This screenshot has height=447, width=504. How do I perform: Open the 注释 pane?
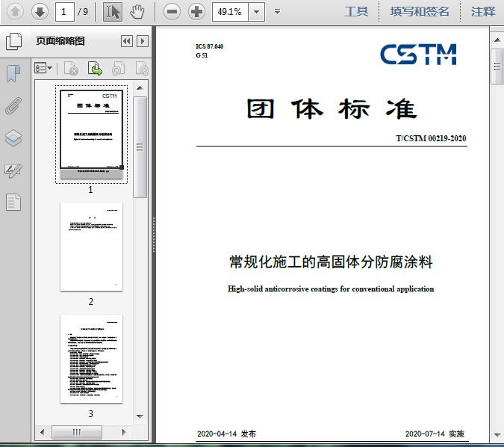pyautogui.click(x=482, y=11)
